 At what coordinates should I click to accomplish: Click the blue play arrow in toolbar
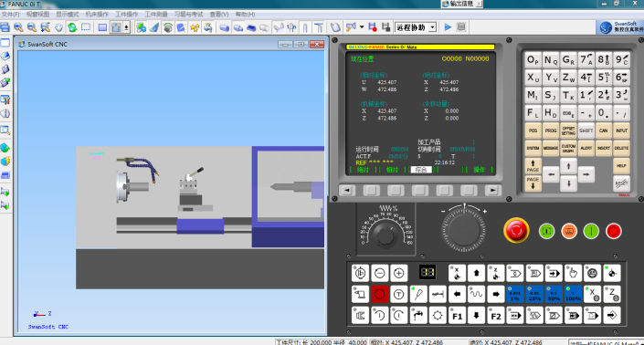tap(448, 27)
